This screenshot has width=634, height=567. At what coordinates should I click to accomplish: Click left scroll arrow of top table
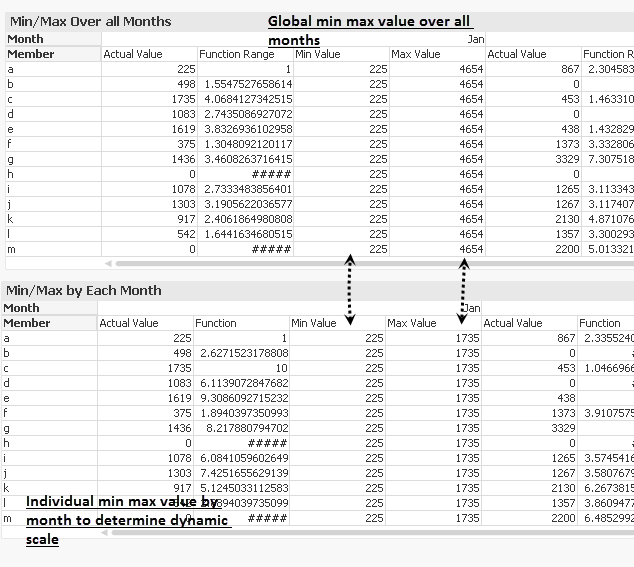coord(110,264)
